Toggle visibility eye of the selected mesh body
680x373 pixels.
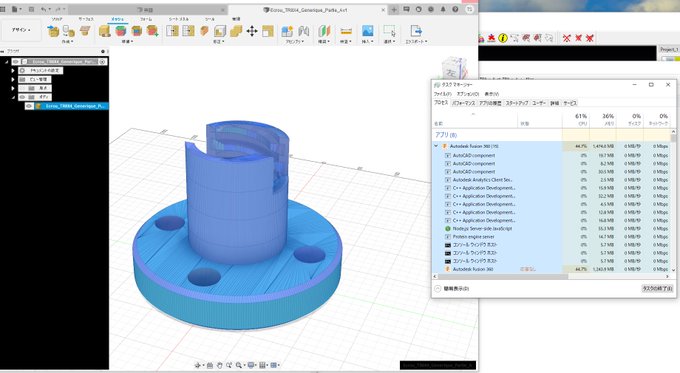[29, 106]
